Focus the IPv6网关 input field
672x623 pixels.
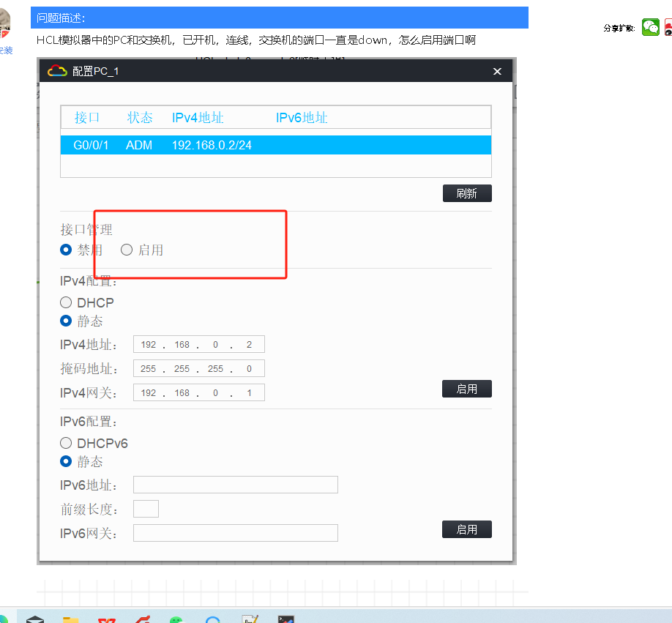(236, 533)
